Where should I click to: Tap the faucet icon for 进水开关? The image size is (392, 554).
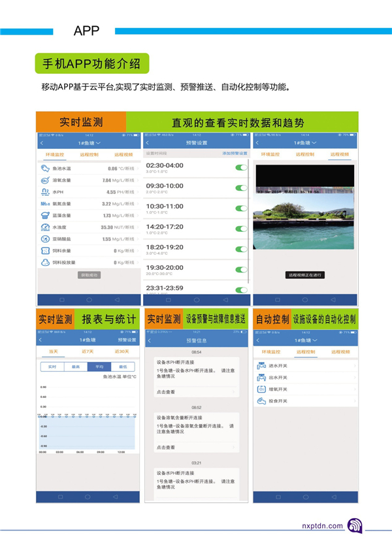tap(261, 366)
